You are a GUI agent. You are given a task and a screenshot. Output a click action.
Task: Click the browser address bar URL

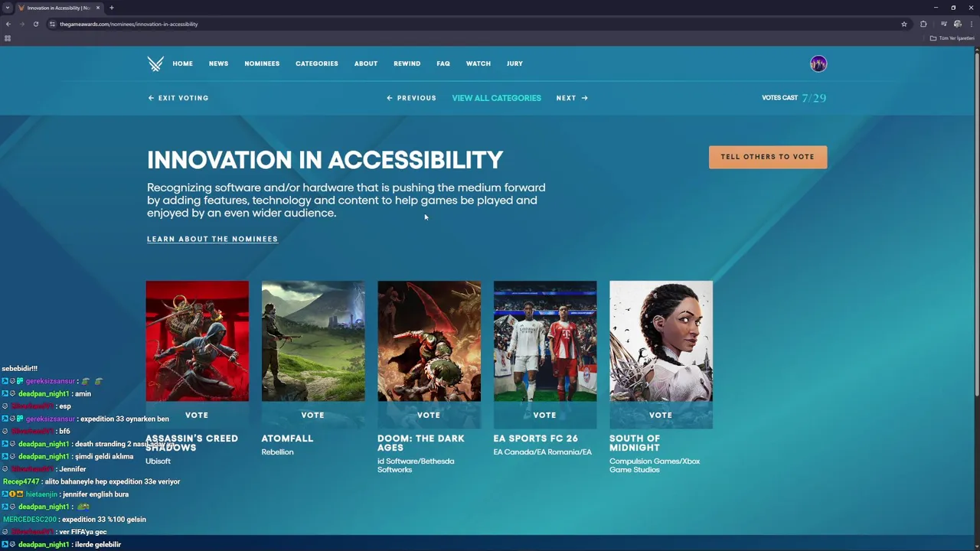pos(129,24)
